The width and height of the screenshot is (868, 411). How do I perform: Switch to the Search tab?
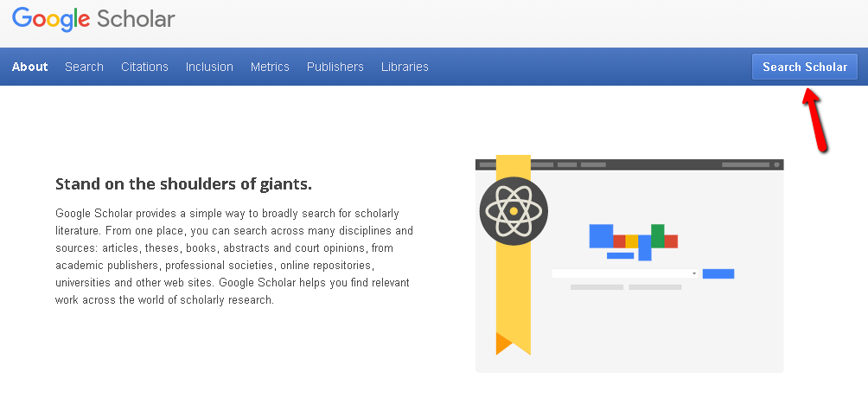pyautogui.click(x=84, y=67)
